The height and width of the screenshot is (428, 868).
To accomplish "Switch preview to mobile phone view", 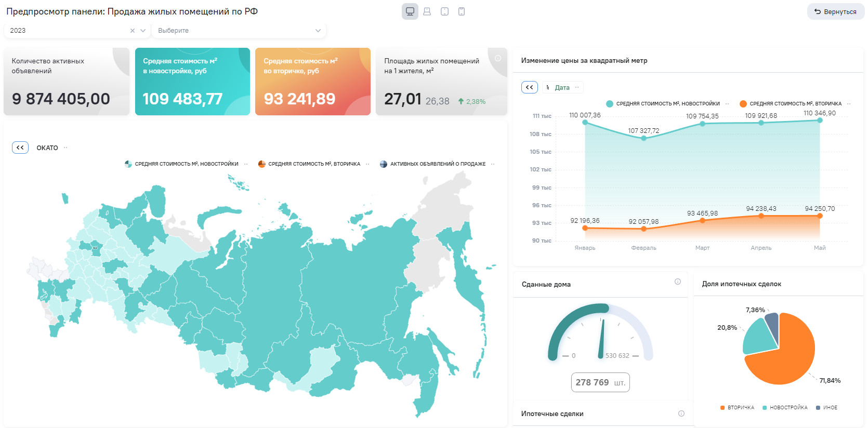I will point(462,11).
